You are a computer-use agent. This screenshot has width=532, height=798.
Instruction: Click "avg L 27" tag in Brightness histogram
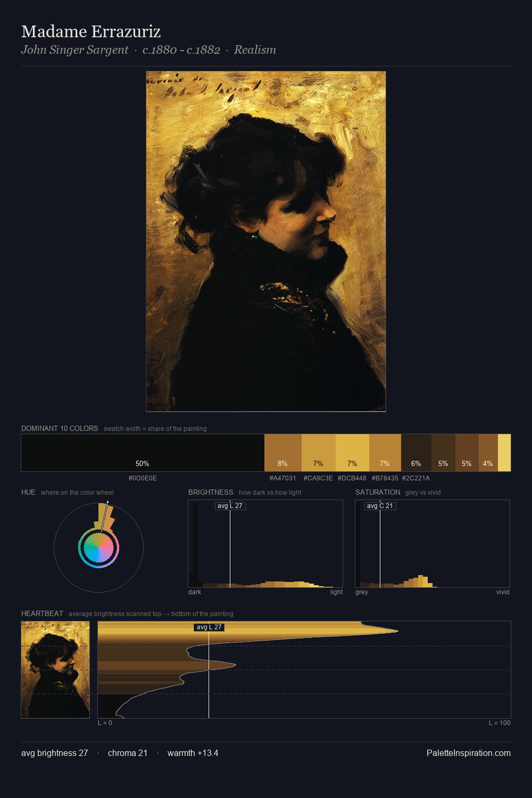[230, 506]
